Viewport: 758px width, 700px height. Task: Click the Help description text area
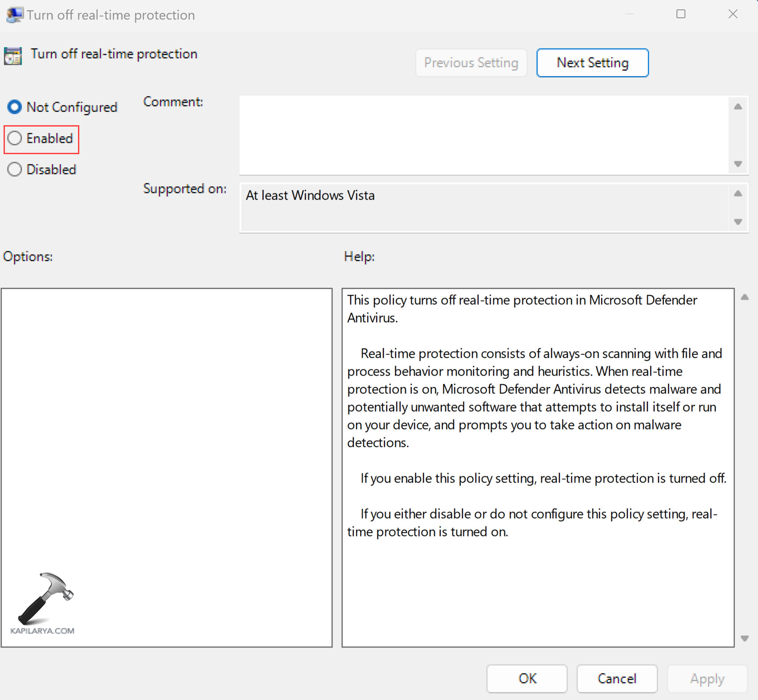coord(537,467)
